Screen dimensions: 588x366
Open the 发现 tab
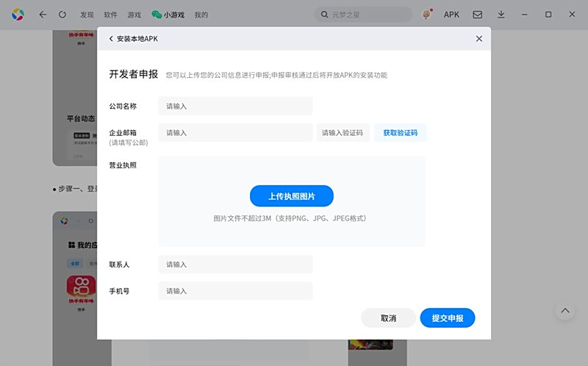click(x=87, y=15)
